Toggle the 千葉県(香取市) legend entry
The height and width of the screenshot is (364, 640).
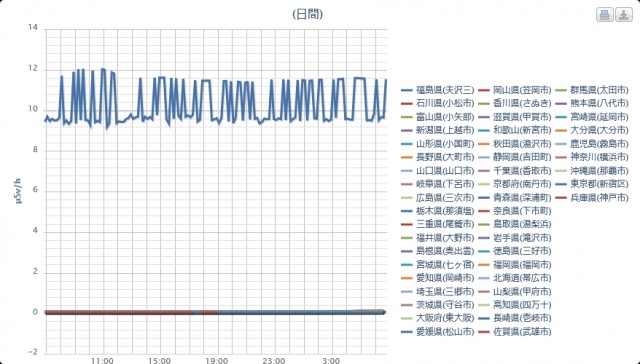point(515,171)
